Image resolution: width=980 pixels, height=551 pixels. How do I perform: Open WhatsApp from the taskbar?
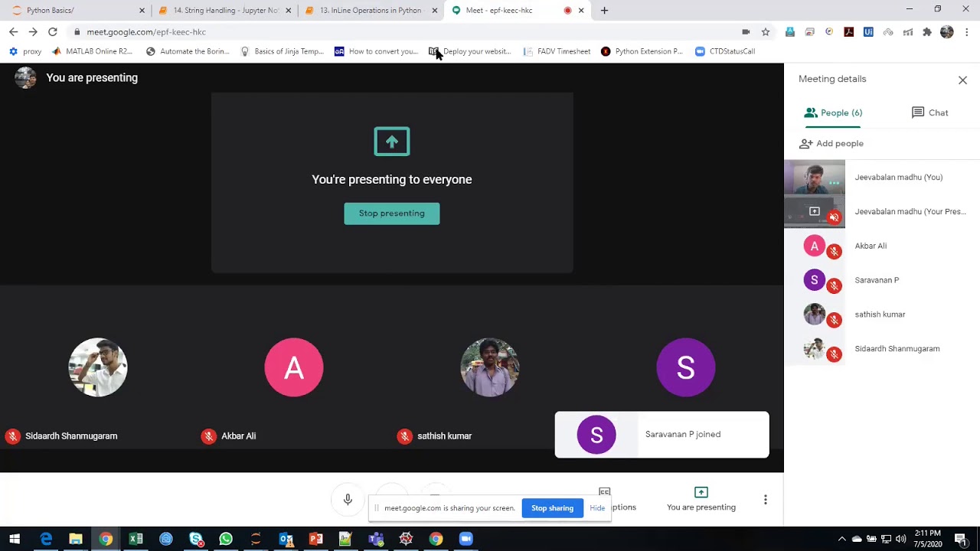click(226, 539)
